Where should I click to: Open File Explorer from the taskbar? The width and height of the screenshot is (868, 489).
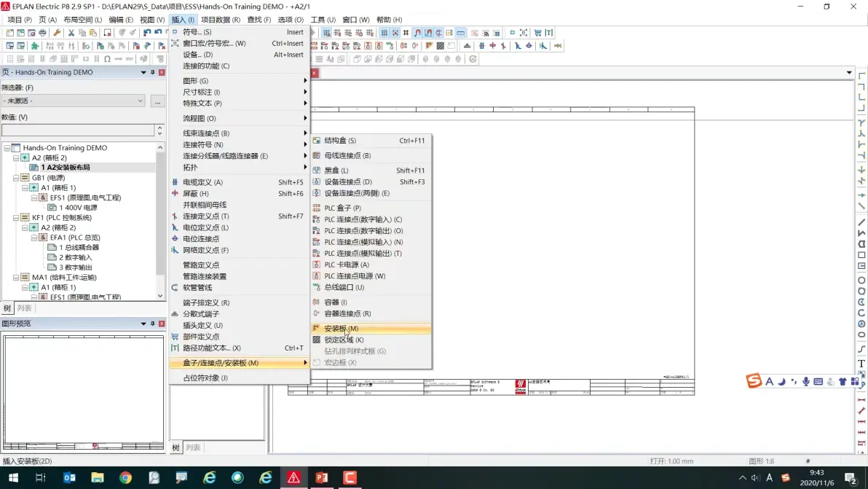[x=98, y=477]
